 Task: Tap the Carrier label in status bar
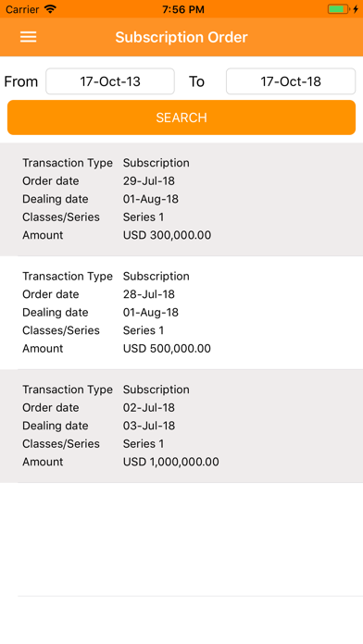point(23,9)
